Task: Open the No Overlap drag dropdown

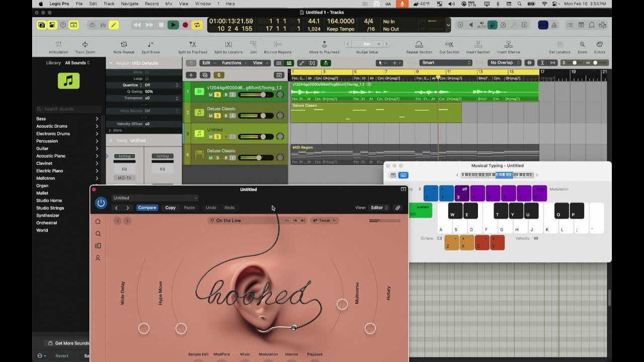Action: coord(504,63)
